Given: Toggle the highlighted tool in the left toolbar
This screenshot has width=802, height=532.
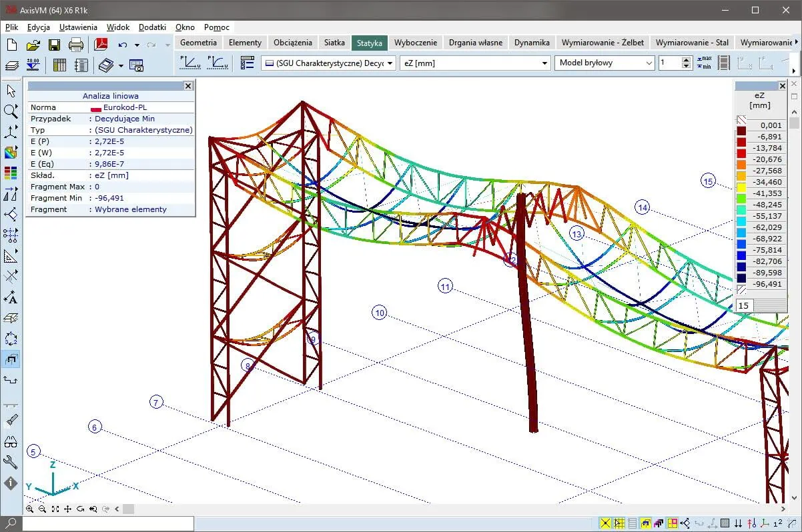Looking at the screenshot, I should point(11,359).
